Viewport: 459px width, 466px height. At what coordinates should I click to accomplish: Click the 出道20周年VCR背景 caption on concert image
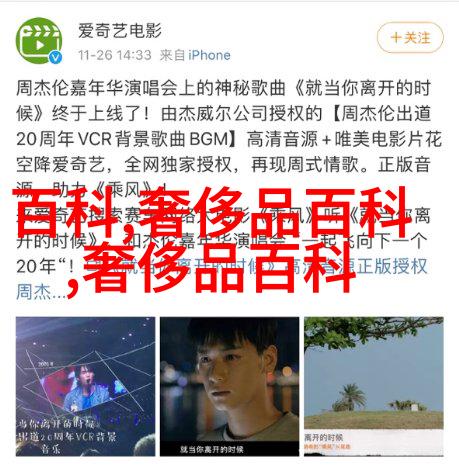point(67,437)
